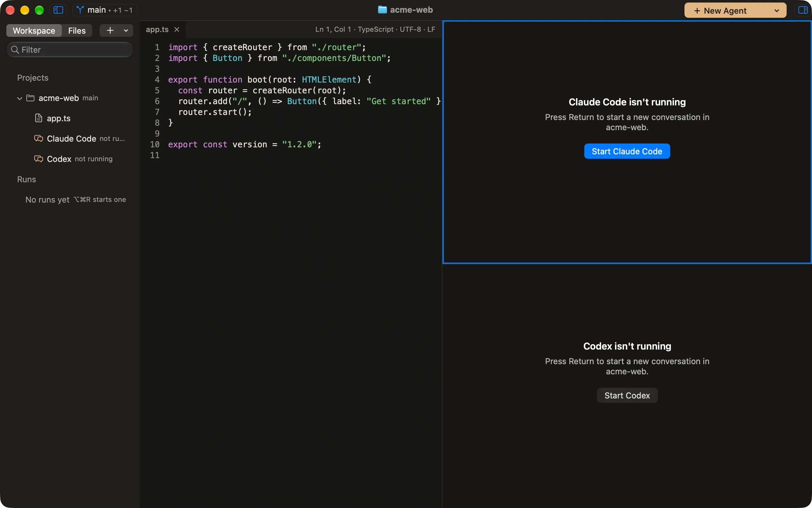Focus the Filter search field

point(70,50)
